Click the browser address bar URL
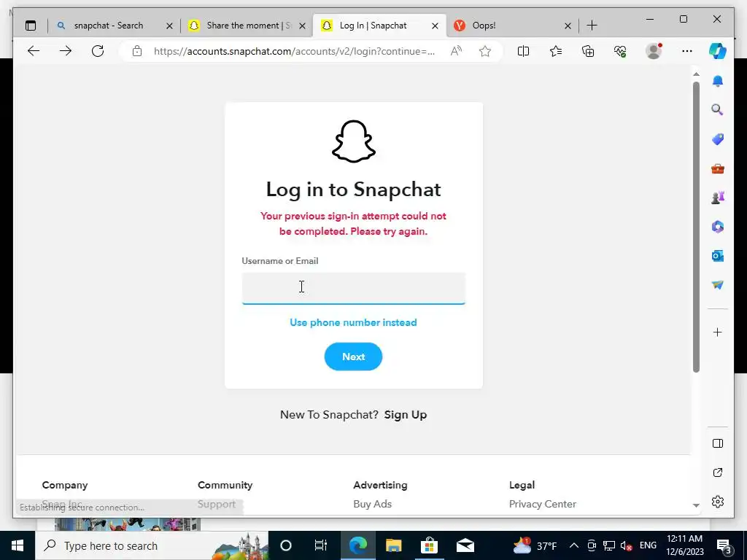The image size is (747, 560). click(x=294, y=52)
